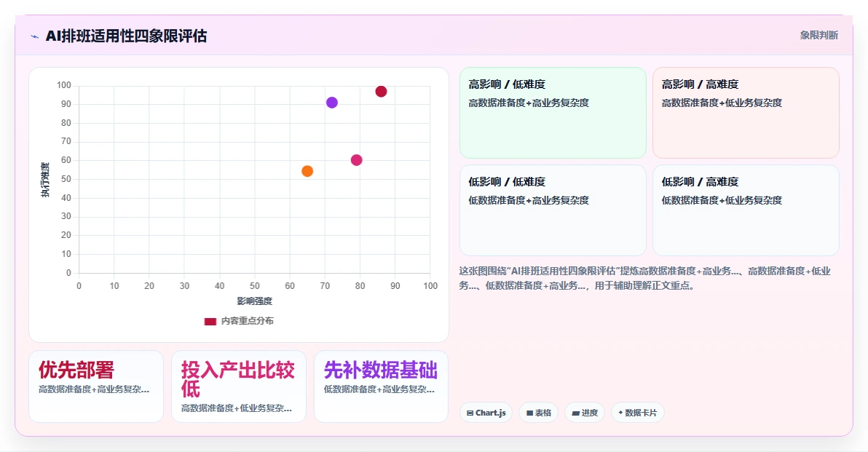Click the icon in 进度 chip
Viewport: 868px width, 452px height.
(x=575, y=413)
